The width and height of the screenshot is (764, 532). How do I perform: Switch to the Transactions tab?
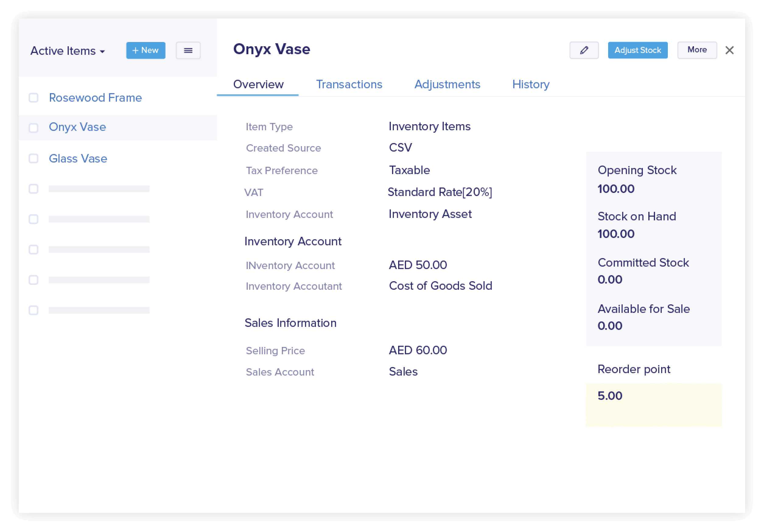pyautogui.click(x=349, y=84)
